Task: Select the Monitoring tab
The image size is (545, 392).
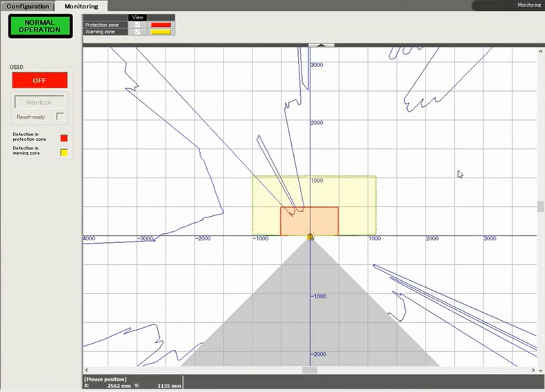Action: pyautogui.click(x=81, y=6)
